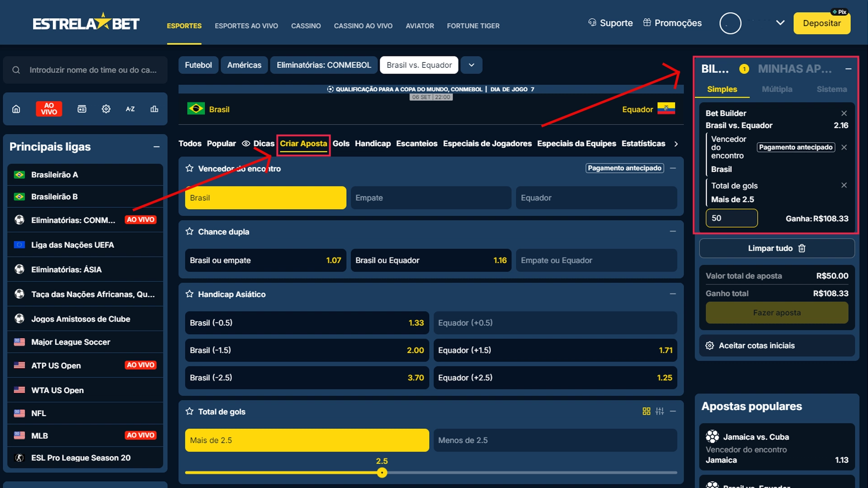The image size is (868, 488).
Task: Open the account dropdown chevron
Action: coord(780,23)
